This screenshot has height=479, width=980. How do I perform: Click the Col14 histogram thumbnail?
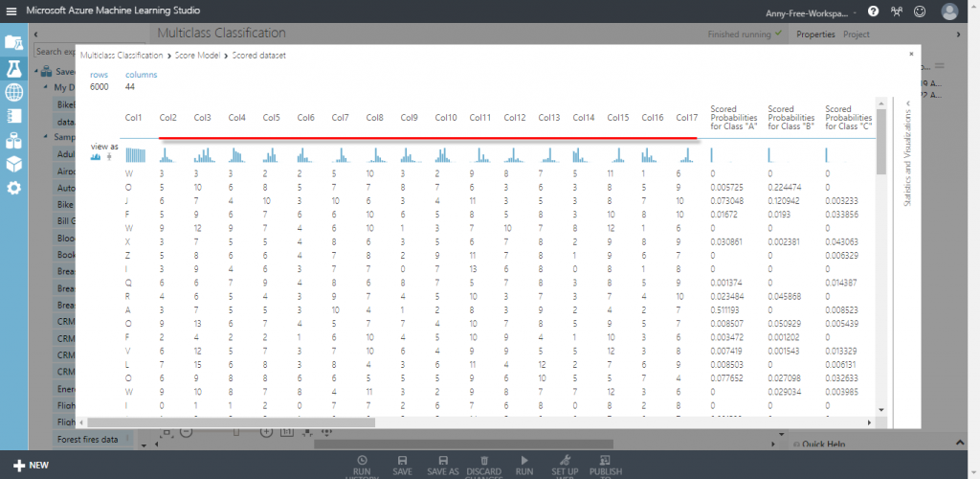pos(583,155)
